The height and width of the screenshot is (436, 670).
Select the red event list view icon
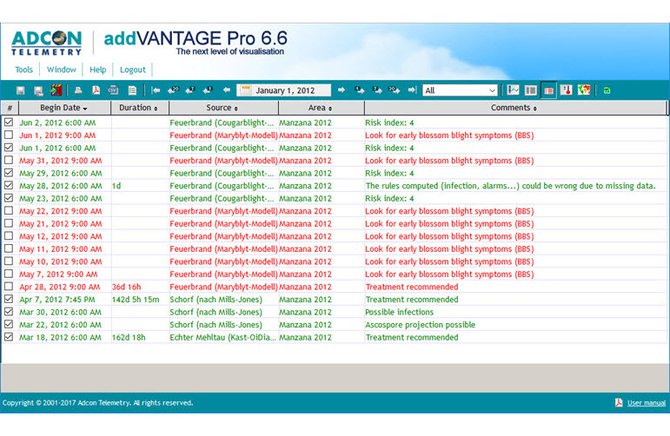coord(549,90)
